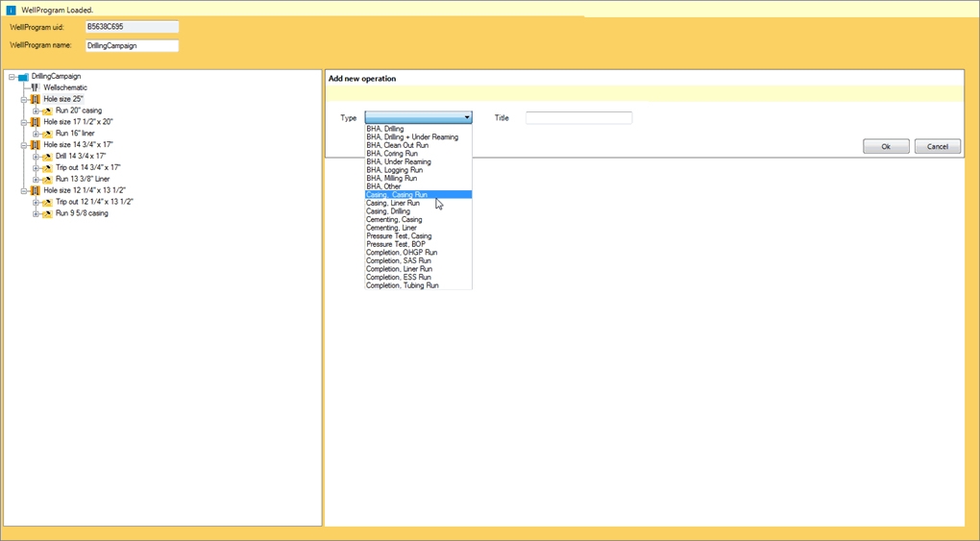
Task: Choose Pressure Test, BOP option
Action: point(418,244)
